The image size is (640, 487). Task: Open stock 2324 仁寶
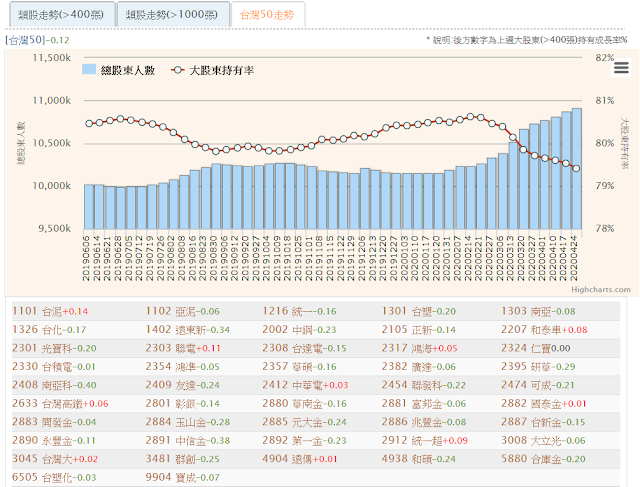coord(526,348)
